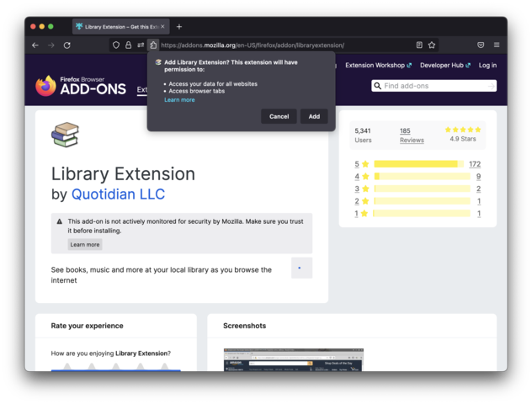
Task: Submit search with the arrow icon
Action: (491, 86)
